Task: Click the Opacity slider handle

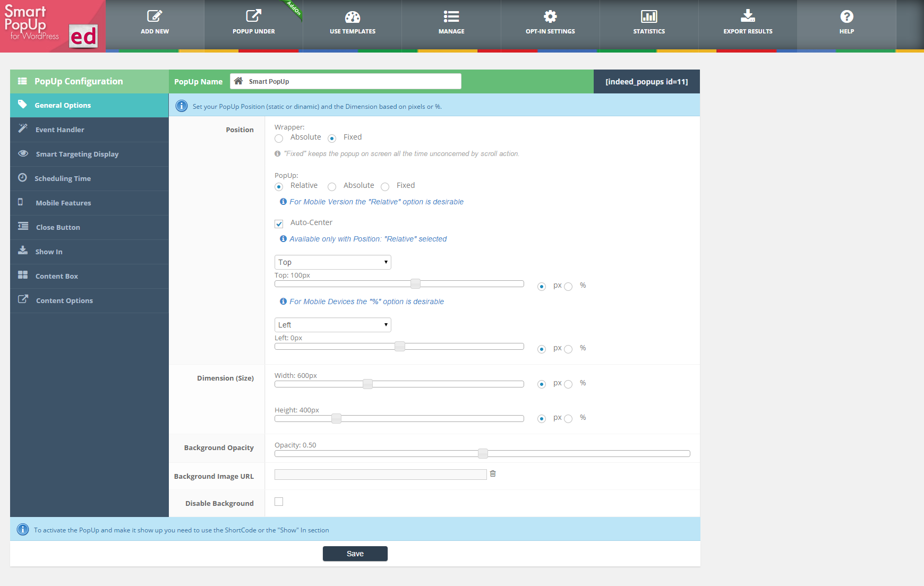Action: 483,453
